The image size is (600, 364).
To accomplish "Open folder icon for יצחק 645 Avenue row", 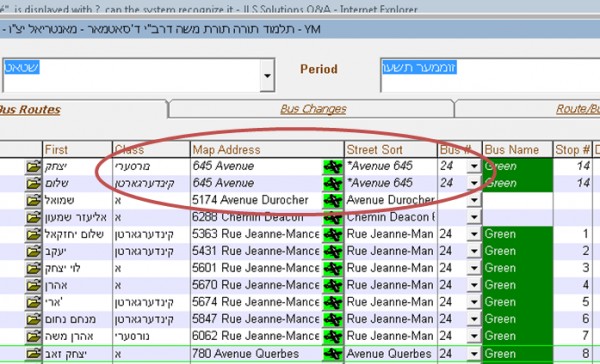I will 33,166.
